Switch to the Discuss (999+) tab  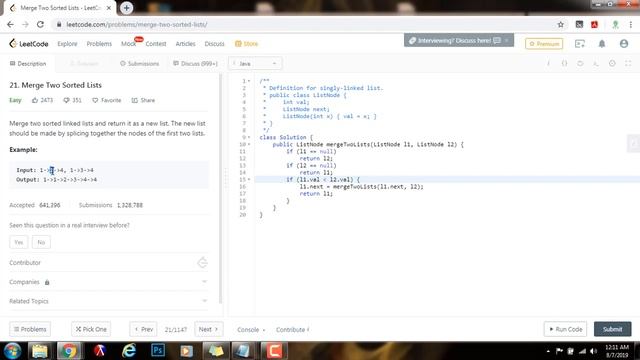[x=196, y=64]
